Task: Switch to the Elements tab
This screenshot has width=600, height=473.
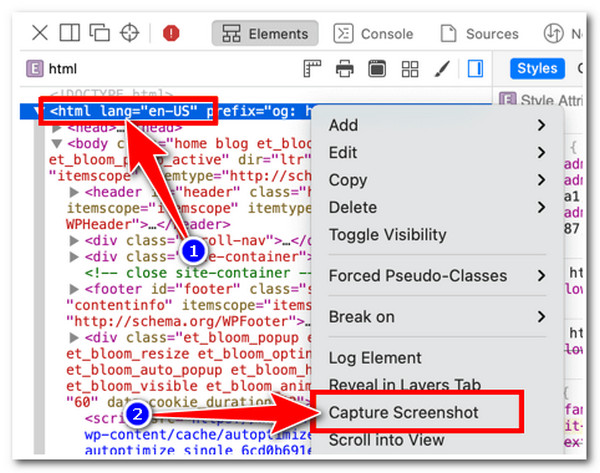Action: coord(265,34)
